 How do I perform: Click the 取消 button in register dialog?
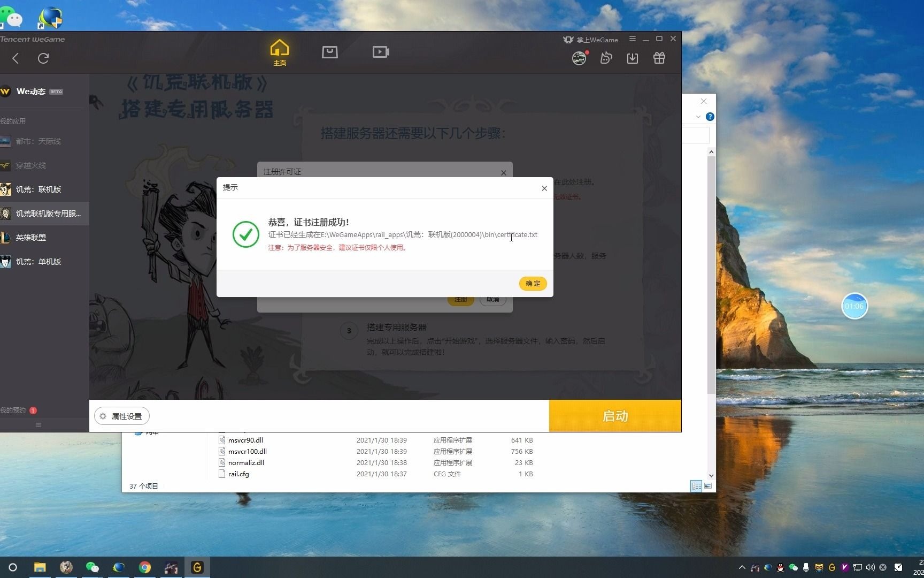point(492,300)
